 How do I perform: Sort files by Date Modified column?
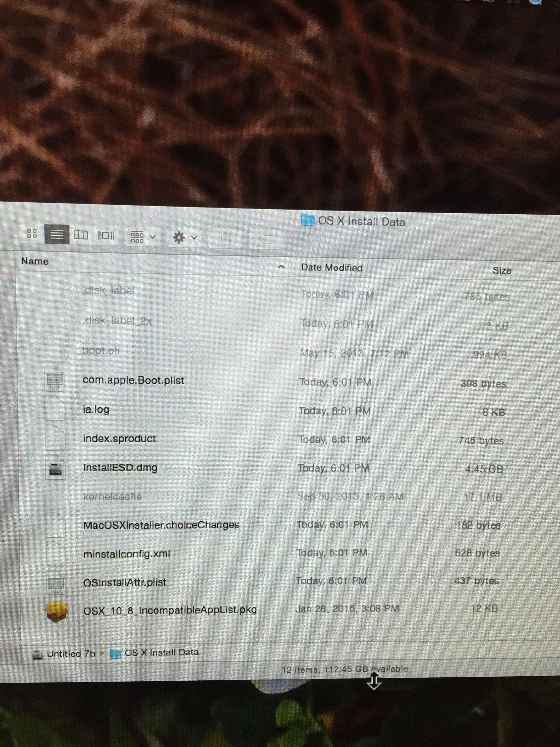point(332,267)
